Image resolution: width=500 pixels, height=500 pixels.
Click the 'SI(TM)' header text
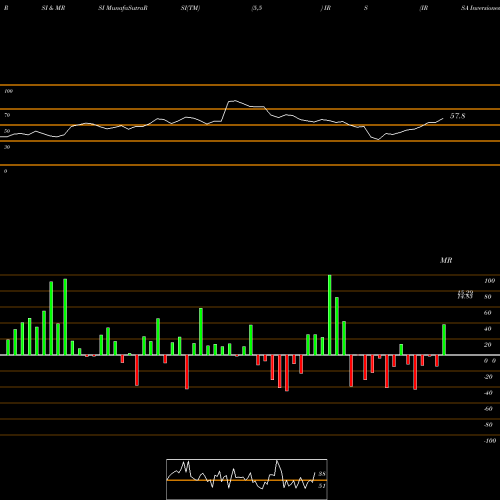[x=190, y=8]
